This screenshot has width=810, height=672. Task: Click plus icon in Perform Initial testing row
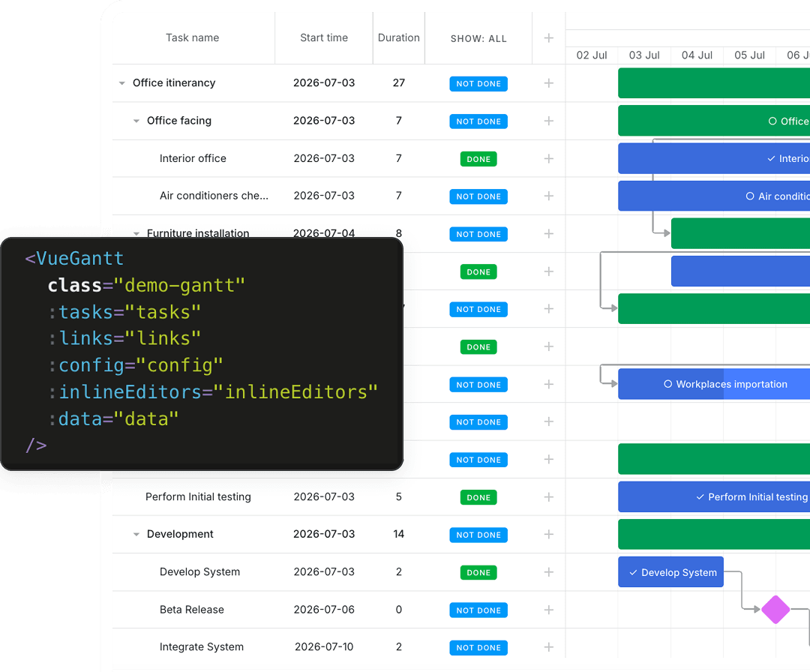pyautogui.click(x=548, y=497)
